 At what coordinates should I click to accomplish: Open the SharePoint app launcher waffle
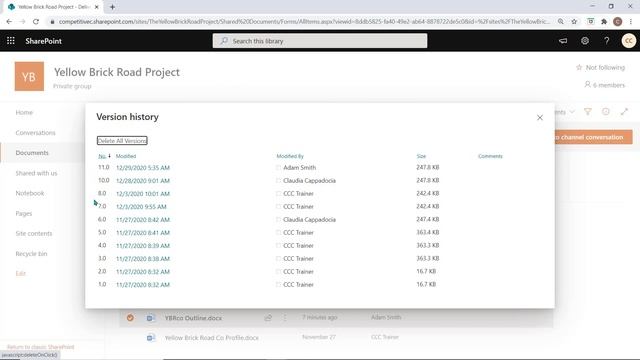click(x=11, y=41)
